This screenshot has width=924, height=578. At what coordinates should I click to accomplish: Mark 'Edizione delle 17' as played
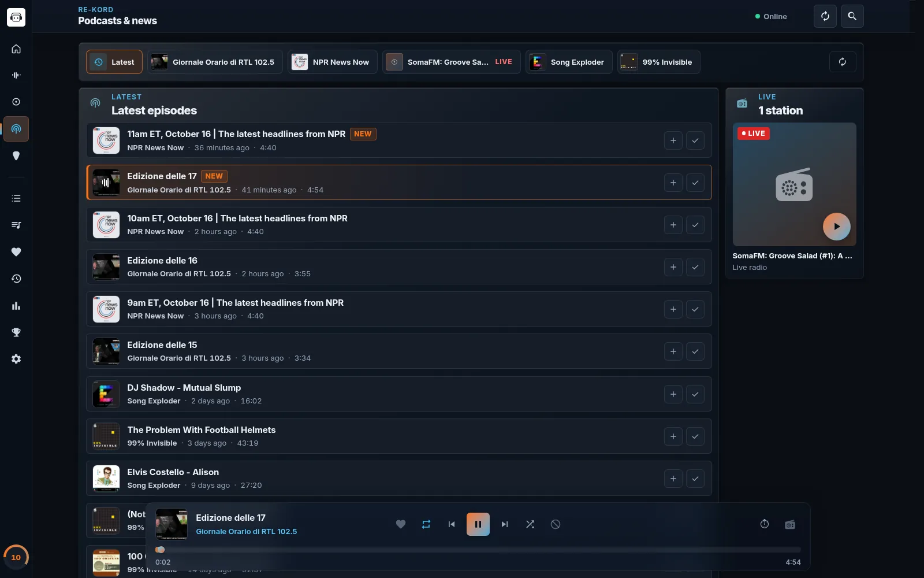pos(695,183)
